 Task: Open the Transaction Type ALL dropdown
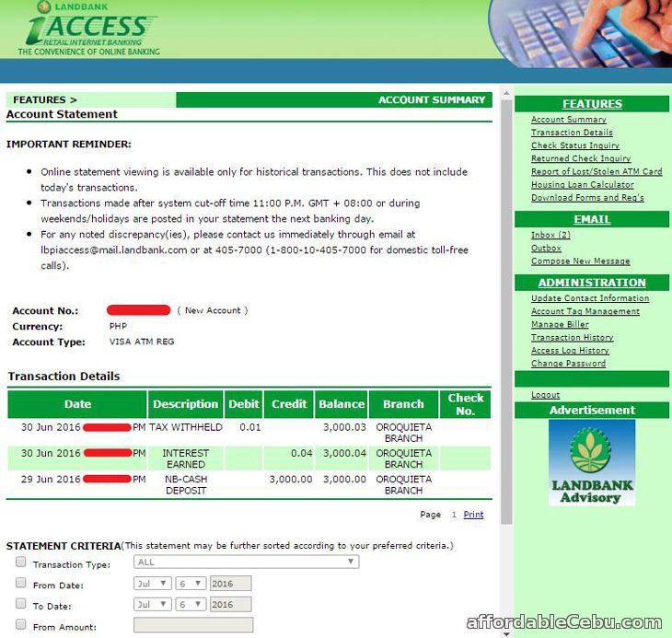[x=247, y=562]
